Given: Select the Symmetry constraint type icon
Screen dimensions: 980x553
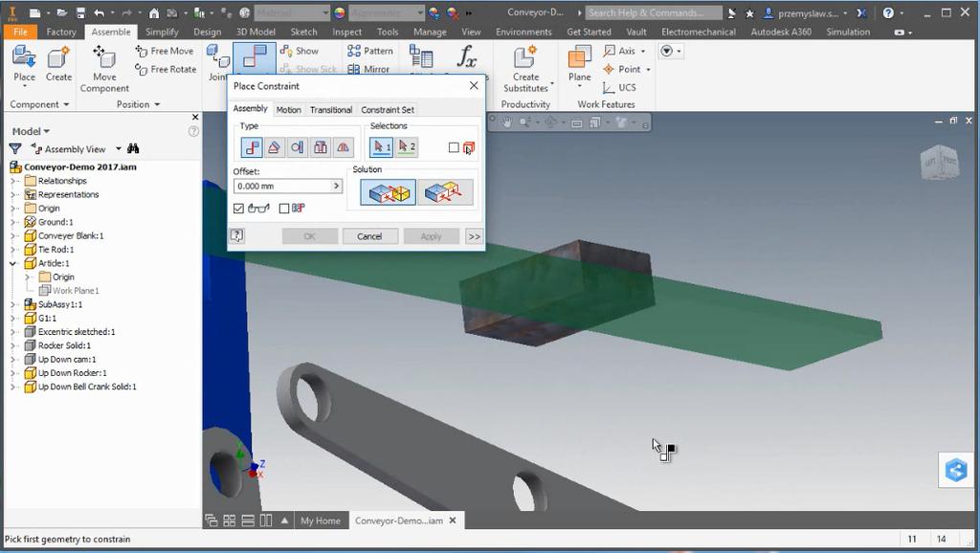Looking at the screenshot, I should (343, 147).
